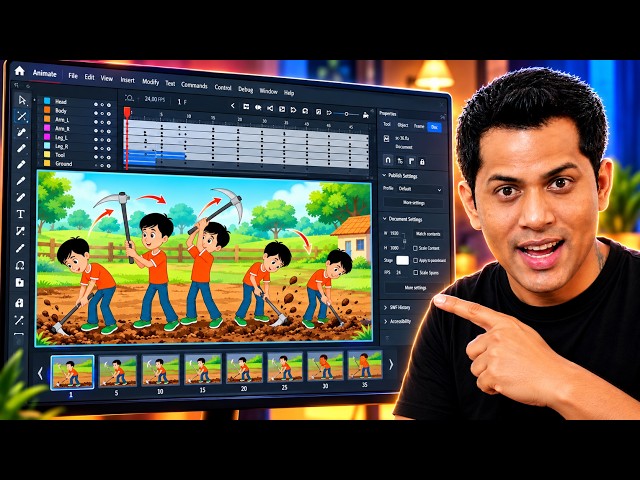Click the share-shaped icon in timeline controls
640x480 pixels.
[270, 108]
